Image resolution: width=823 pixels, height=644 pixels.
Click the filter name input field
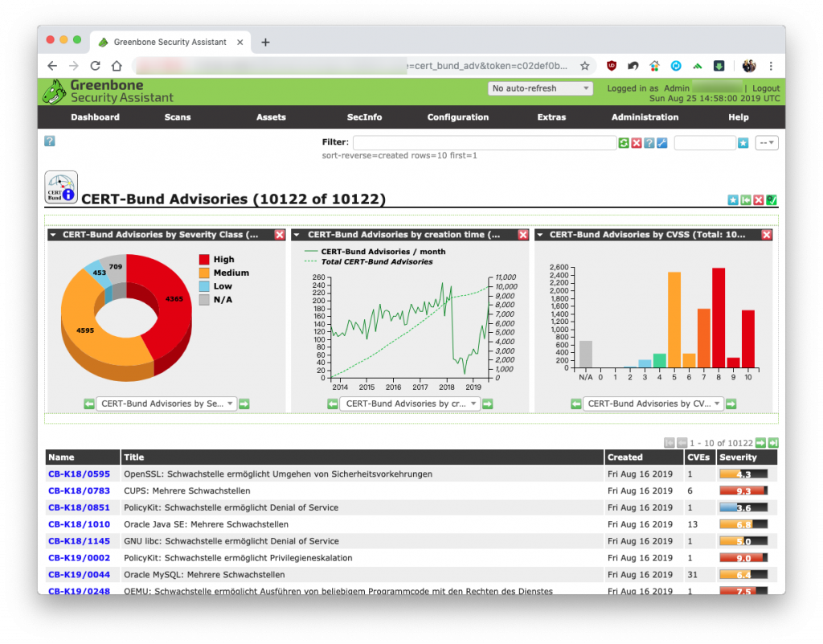point(704,143)
